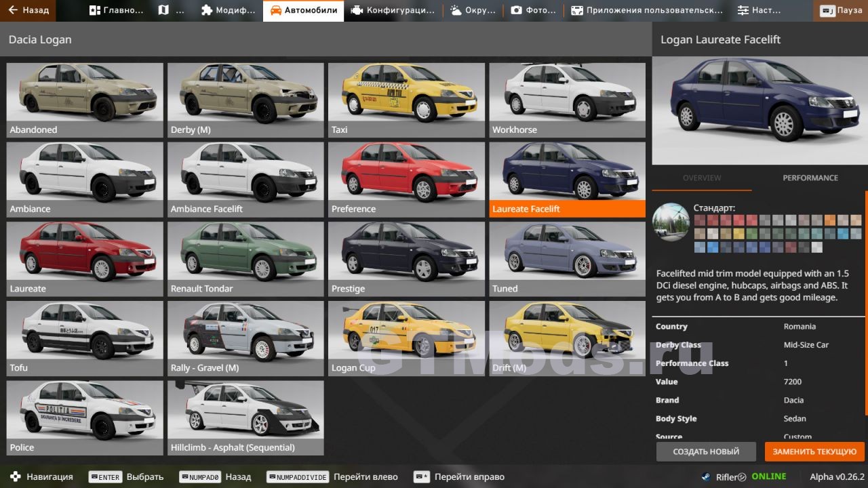Pick the Police configuration

coord(85,418)
